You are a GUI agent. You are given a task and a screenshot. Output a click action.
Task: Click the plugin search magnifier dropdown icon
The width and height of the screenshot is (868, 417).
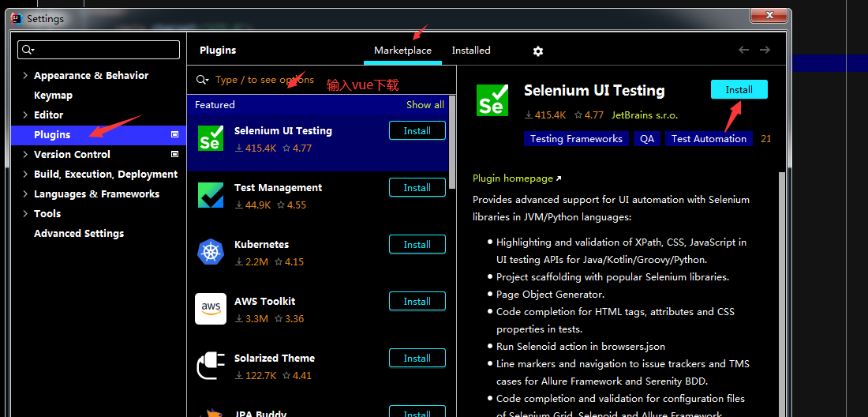point(203,81)
